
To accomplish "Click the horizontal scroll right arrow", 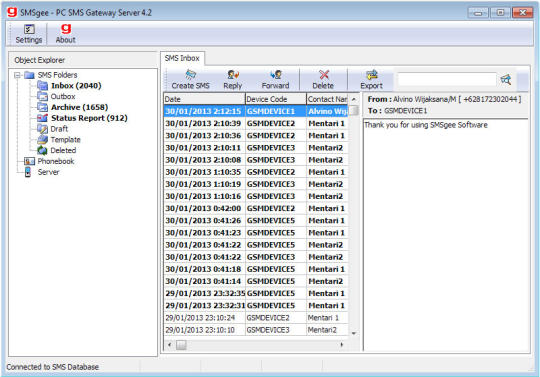I will [342, 345].
